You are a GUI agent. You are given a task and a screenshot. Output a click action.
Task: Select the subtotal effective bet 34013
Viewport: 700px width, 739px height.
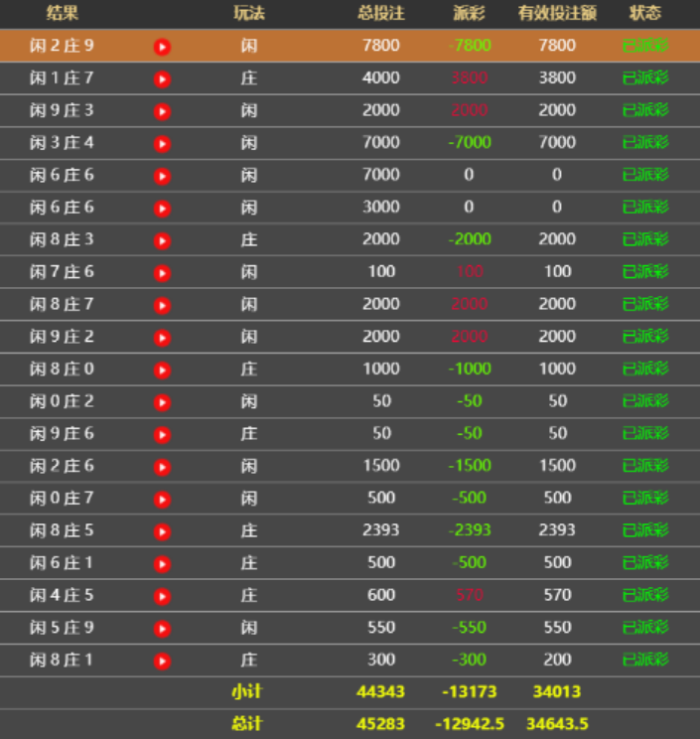(557, 692)
